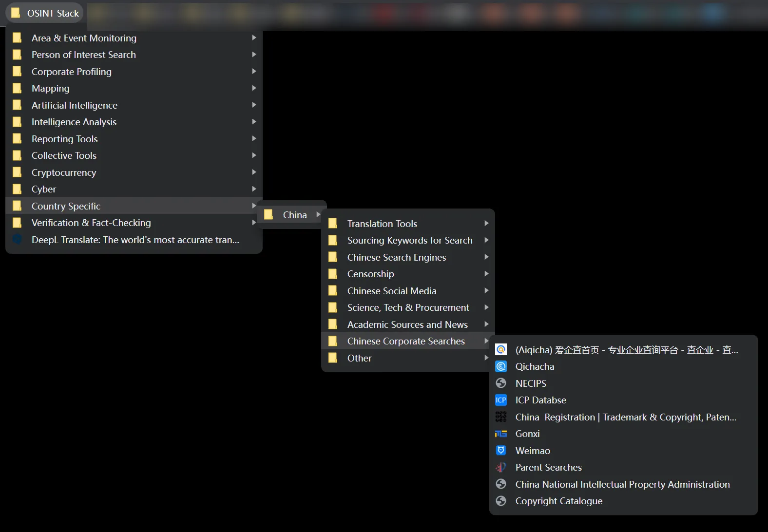Viewport: 768px width, 532px height.
Task: Open the DeepL Translate bookmark
Action: point(134,240)
